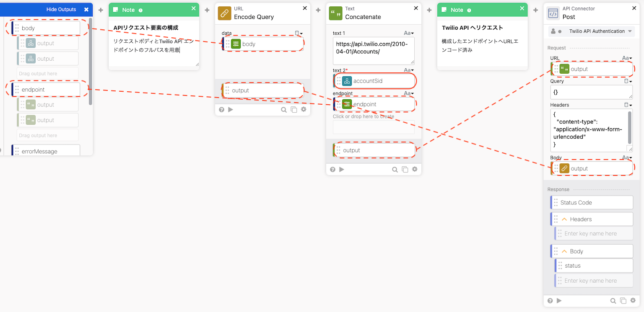
Task: Click the Text Concatenate quotation-mark header icon
Action: 336,13
